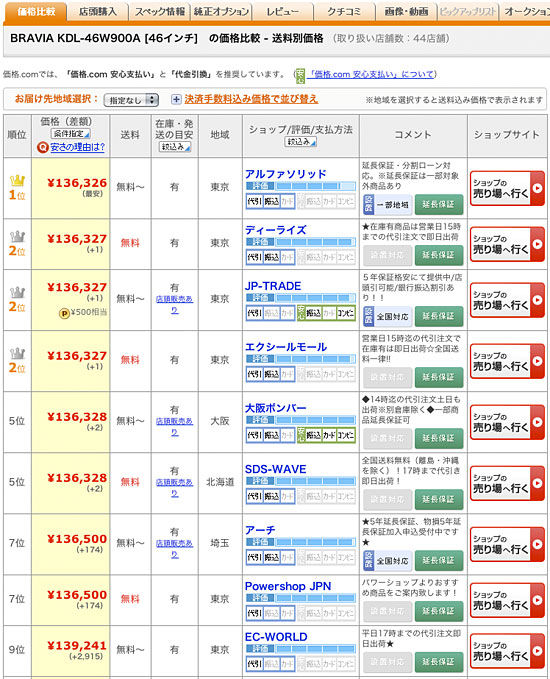The image size is (550, 679).
Task: Open the アーチ shop link
Action: (x=260, y=530)
